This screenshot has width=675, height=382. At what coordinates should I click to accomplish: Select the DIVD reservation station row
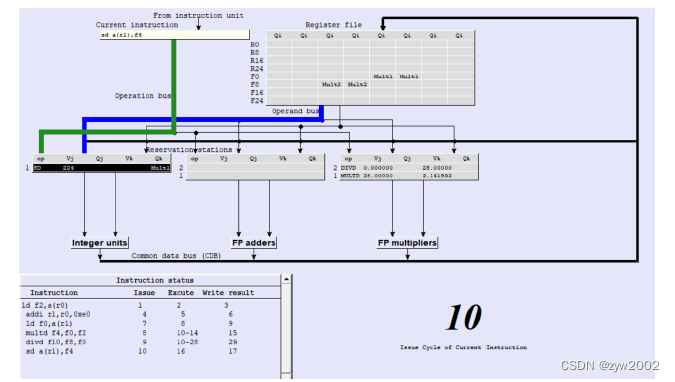point(409,168)
